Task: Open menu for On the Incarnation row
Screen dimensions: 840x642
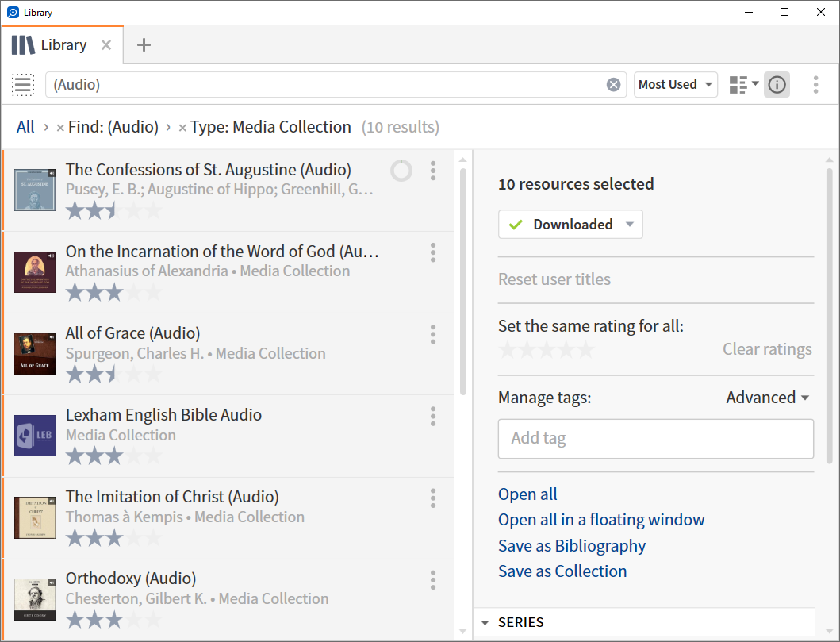Action: [433, 252]
